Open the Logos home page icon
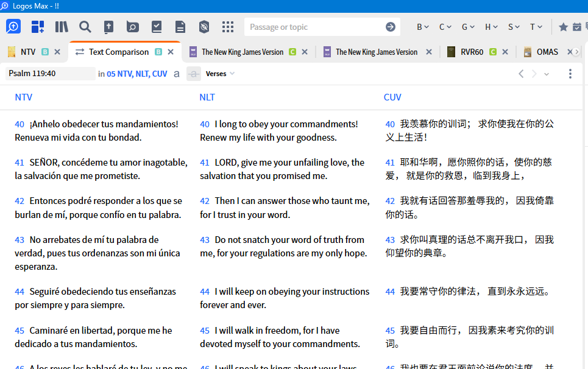 pyautogui.click(x=13, y=27)
